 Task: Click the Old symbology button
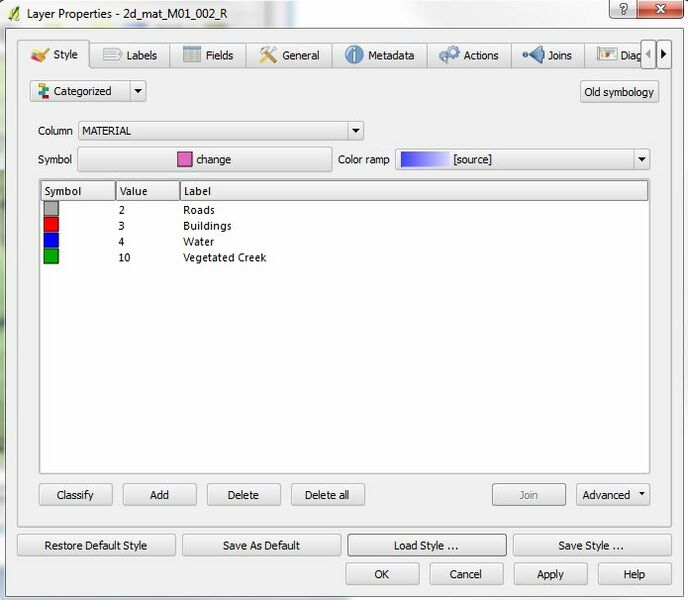[x=619, y=92]
